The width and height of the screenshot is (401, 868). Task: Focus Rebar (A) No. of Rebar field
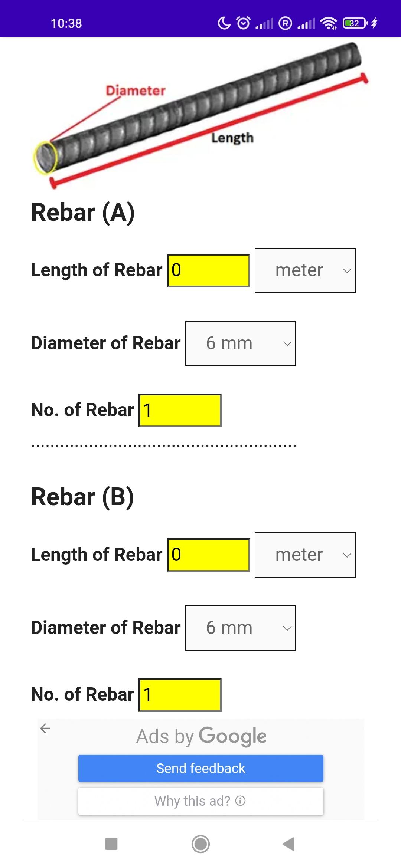180,410
